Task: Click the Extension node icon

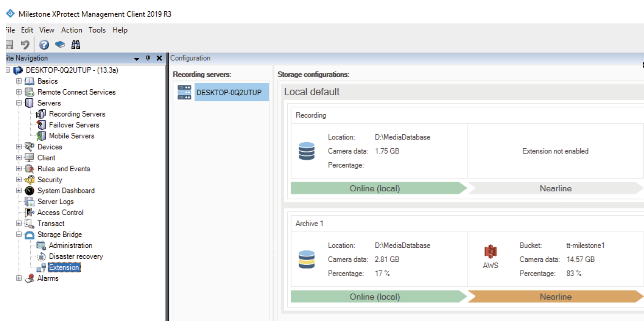Action: point(41,267)
